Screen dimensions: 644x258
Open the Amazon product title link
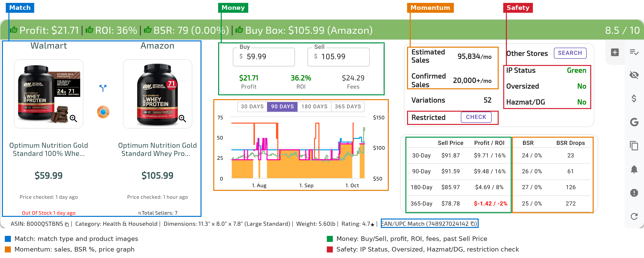[x=157, y=149]
